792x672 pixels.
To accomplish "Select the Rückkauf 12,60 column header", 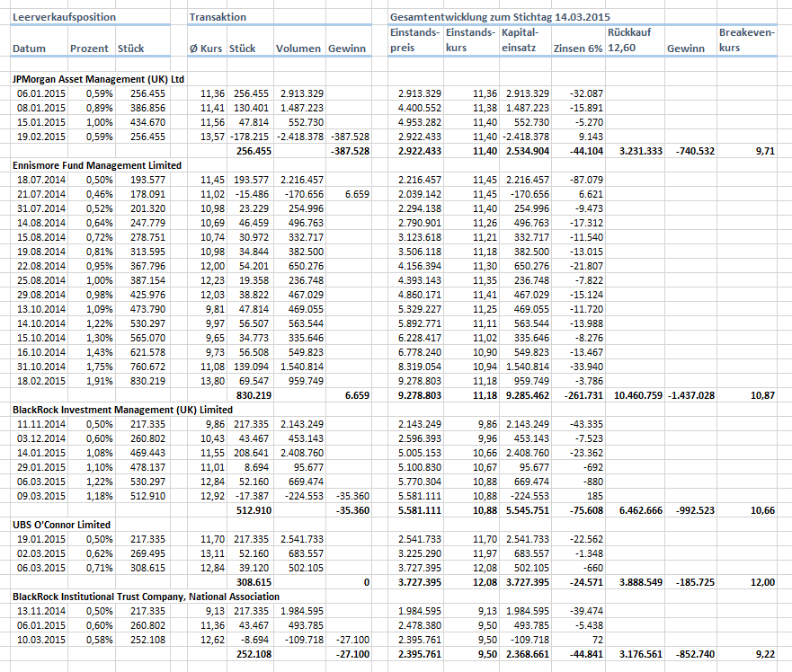I will point(629,40).
